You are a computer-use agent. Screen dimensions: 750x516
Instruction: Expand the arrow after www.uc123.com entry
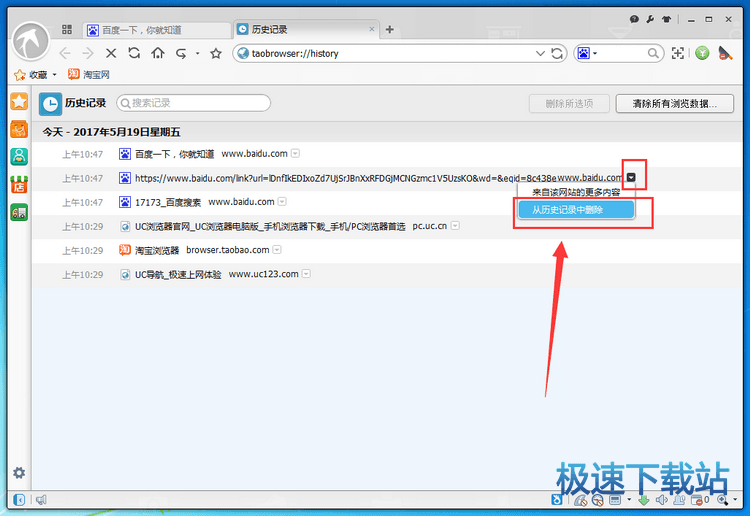point(306,274)
